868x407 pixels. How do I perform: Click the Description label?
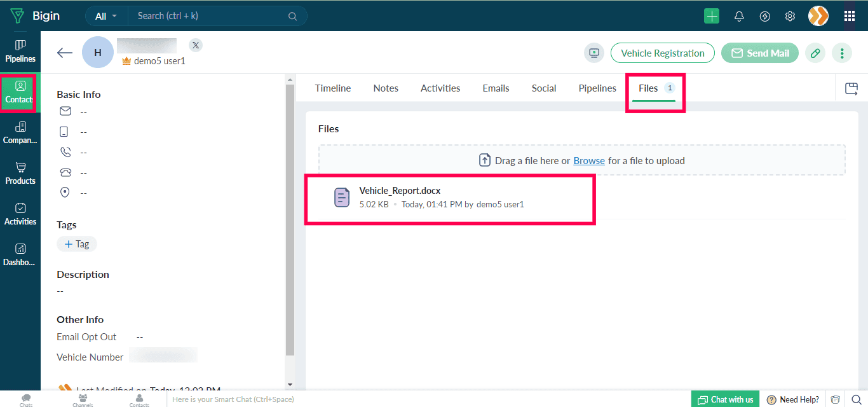point(83,274)
